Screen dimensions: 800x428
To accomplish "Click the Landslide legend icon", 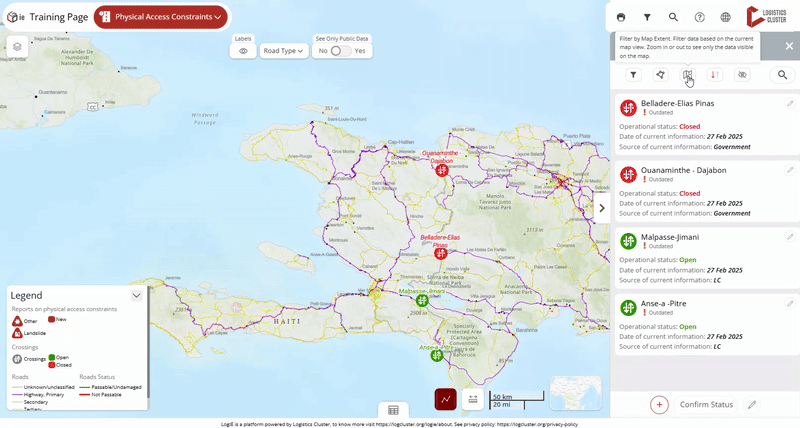I will [17, 333].
